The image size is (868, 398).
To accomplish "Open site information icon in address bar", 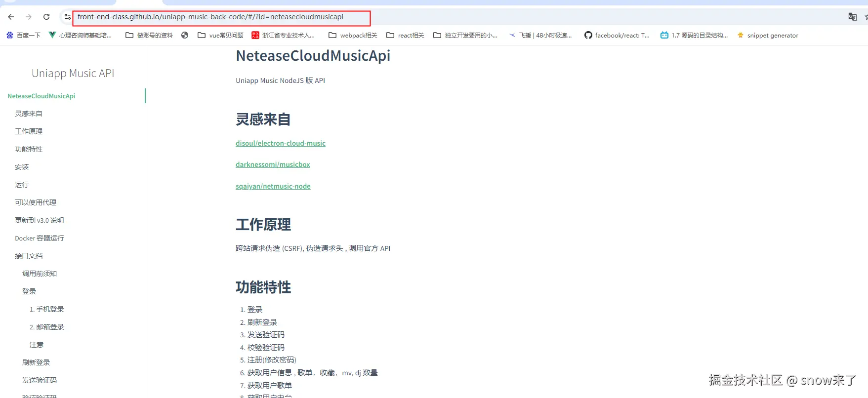I will (68, 17).
